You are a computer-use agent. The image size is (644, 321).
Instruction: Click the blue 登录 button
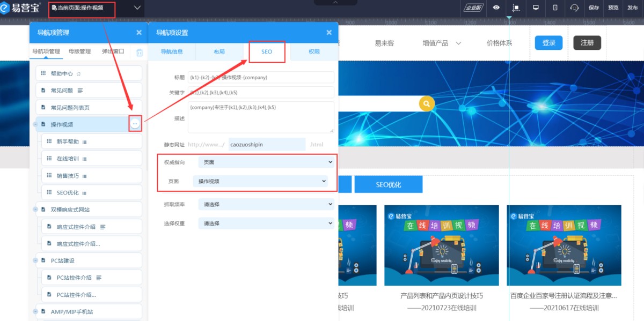[548, 43]
